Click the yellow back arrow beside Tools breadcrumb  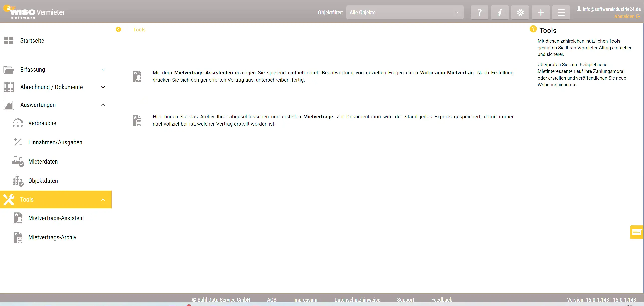point(118,29)
